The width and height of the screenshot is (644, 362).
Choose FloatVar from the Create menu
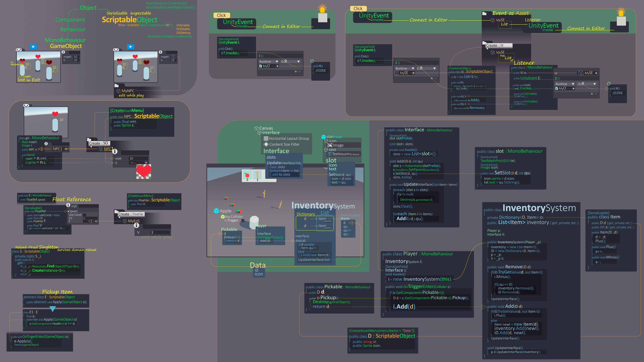pyautogui.click(x=138, y=214)
